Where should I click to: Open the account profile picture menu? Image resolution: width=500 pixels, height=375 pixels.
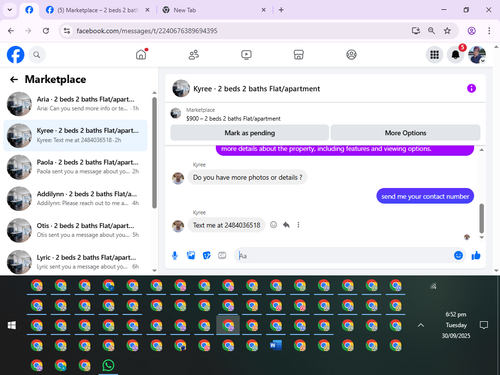(477, 55)
